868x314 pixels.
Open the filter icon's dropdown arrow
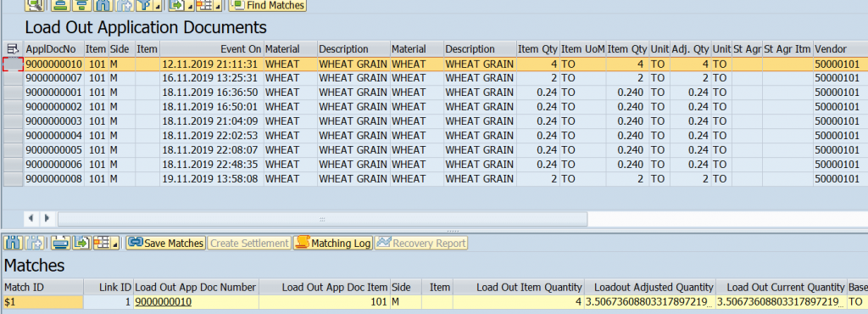click(159, 6)
